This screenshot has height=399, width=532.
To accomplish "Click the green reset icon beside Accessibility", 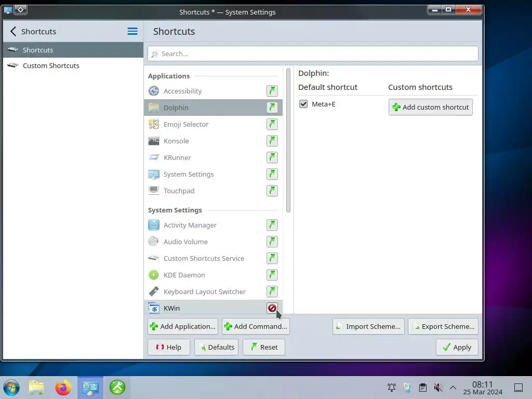I will [272, 91].
